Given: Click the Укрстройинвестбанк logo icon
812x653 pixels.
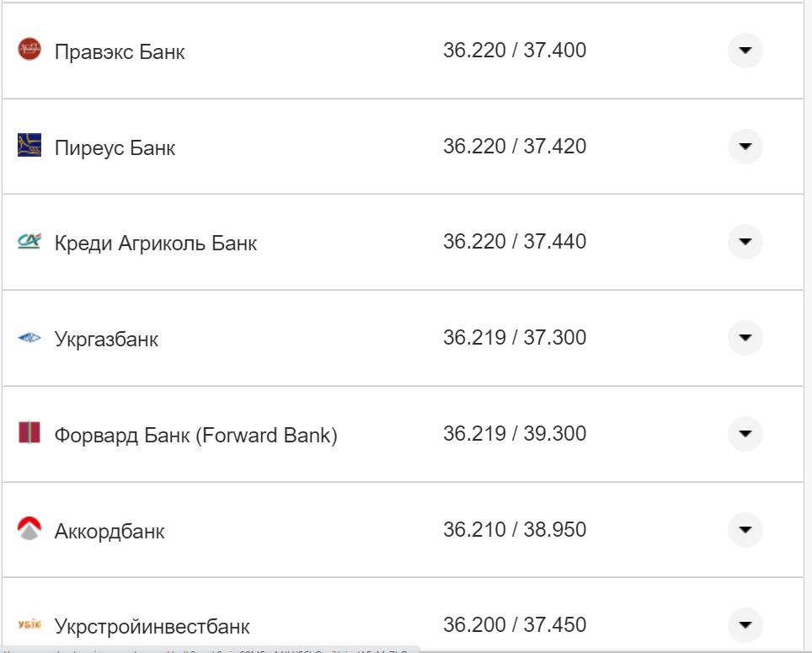Looking at the screenshot, I should pos(29,624).
